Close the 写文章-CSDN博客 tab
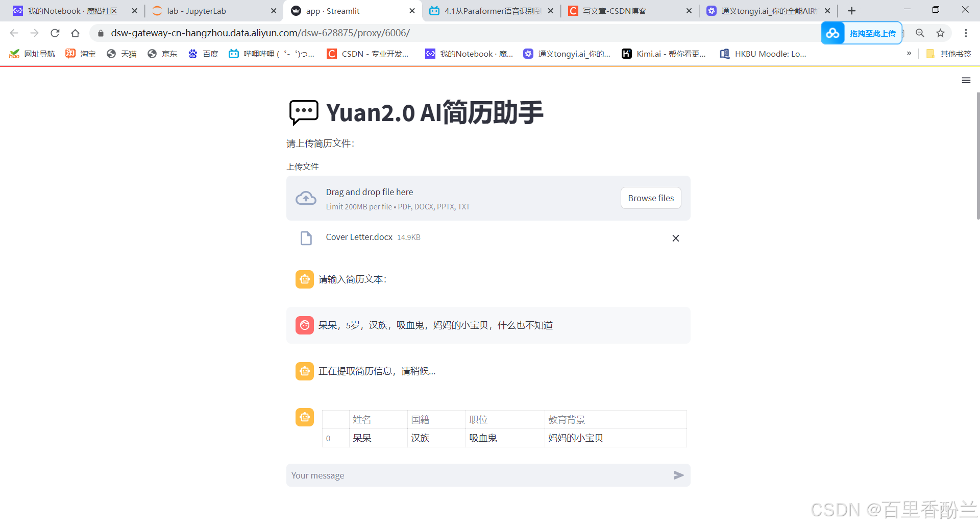The width and height of the screenshot is (980, 526). [x=689, y=11]
